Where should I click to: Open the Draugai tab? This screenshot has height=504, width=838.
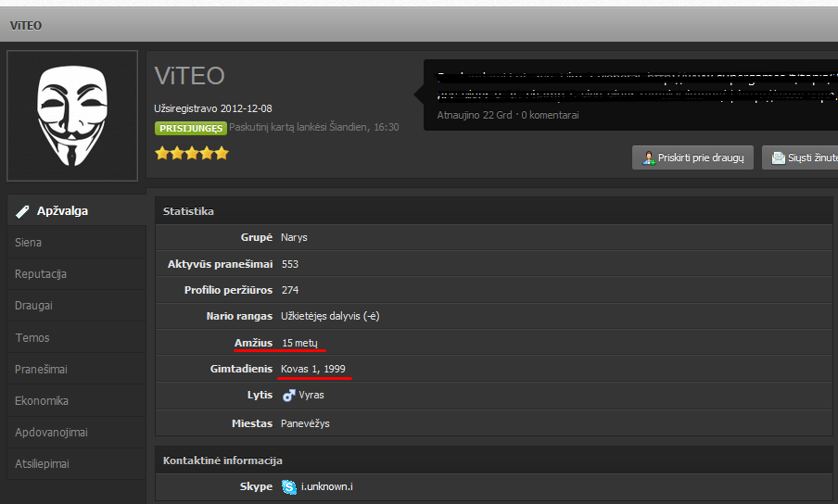point(76,306)
